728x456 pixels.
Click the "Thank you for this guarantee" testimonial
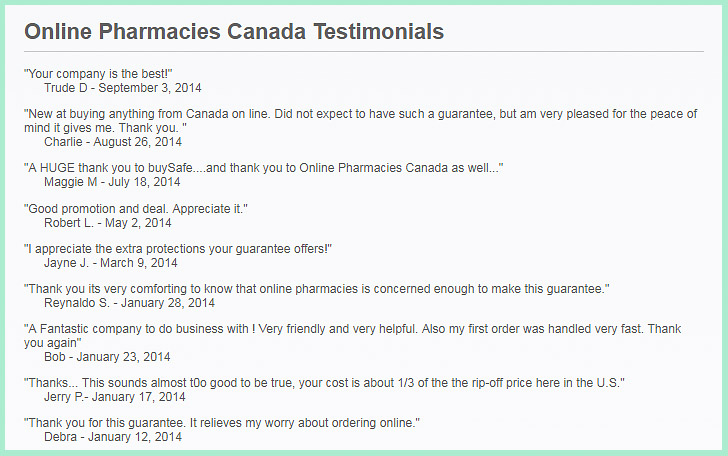pos(222,423)
